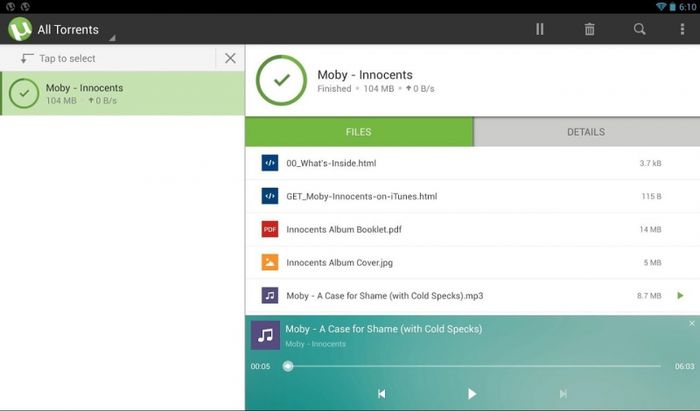Tap the 'Tap to select' option
This screenshot has width=700, height=411.
click(x=66, y=59)
